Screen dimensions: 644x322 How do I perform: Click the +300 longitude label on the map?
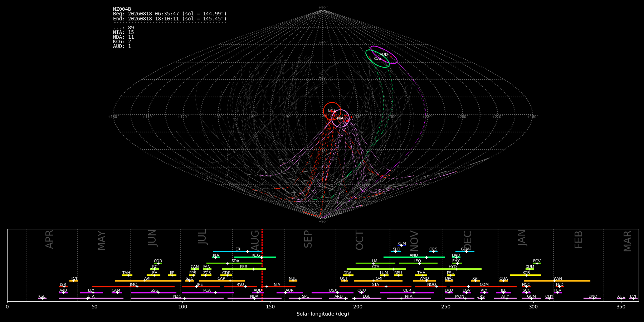tap(392, 117)
